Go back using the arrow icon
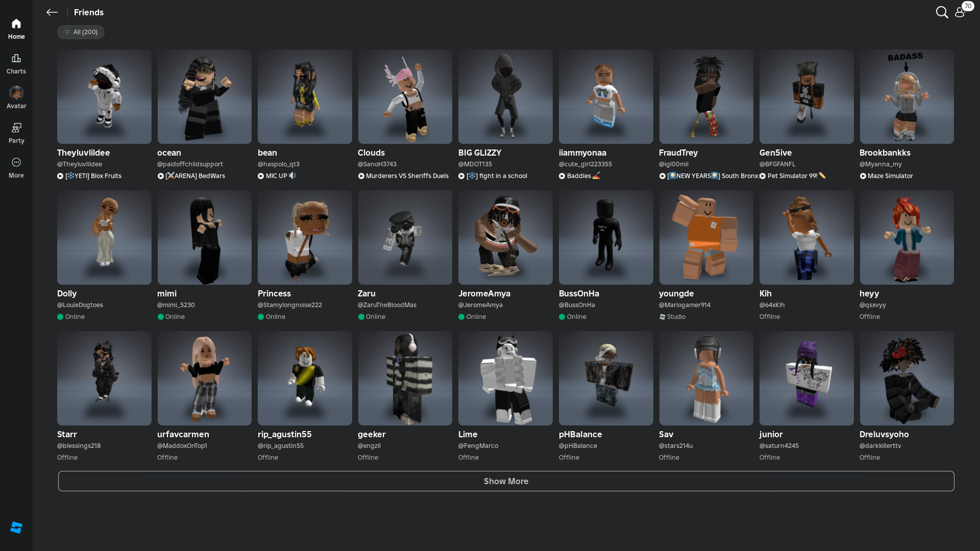Image resolution: width=980 pixels, height=551 pixels. (52, 12)
